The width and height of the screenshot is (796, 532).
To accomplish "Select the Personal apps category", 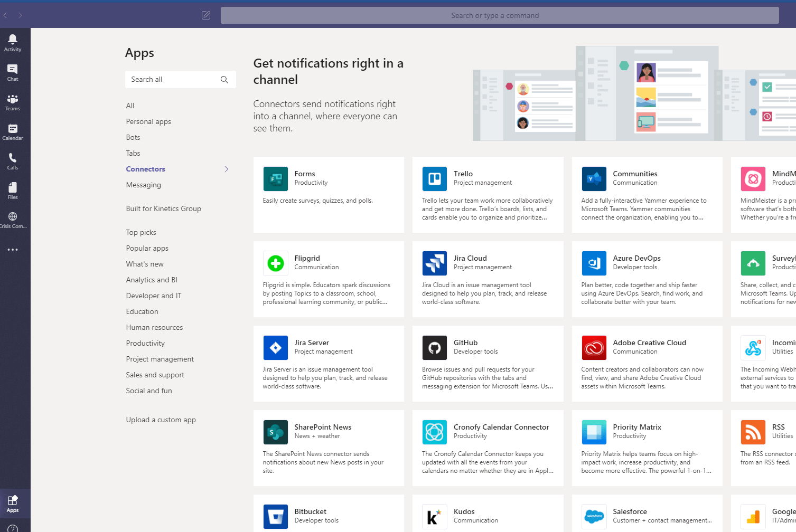I will coord(148,121).
